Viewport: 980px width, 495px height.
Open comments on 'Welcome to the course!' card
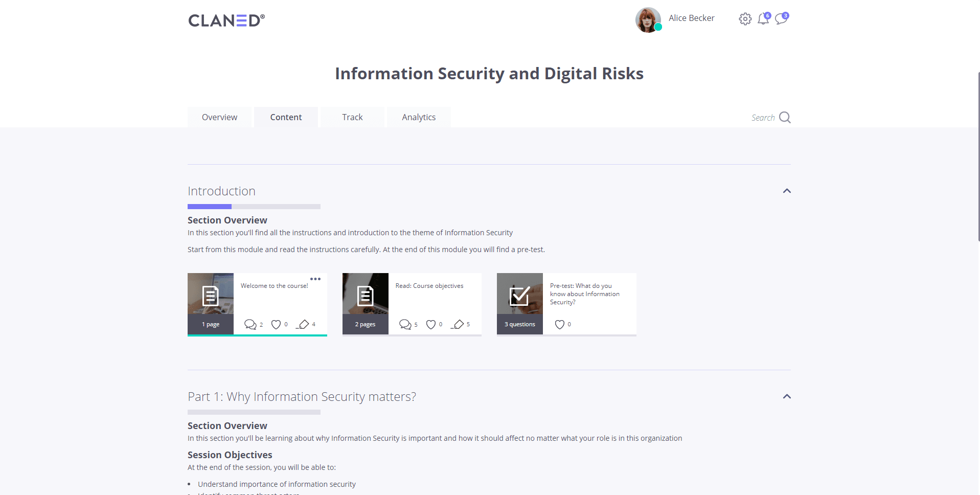tap(251, 324)
